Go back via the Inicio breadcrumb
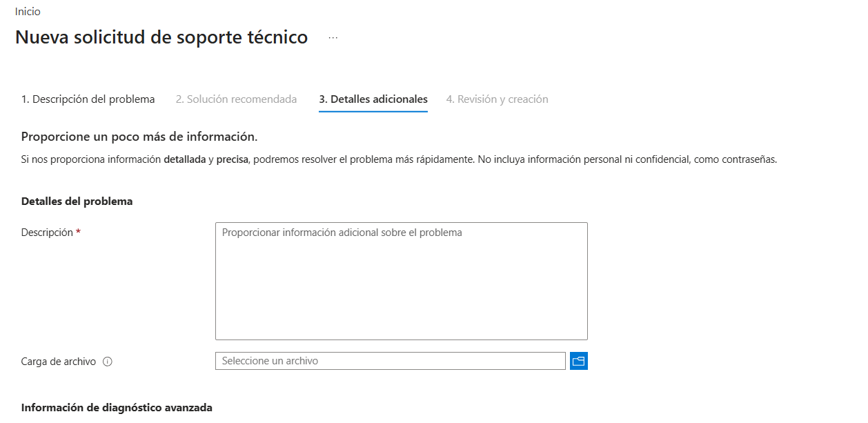The height and width of the screenshot is (423, 868). point(28,12)
